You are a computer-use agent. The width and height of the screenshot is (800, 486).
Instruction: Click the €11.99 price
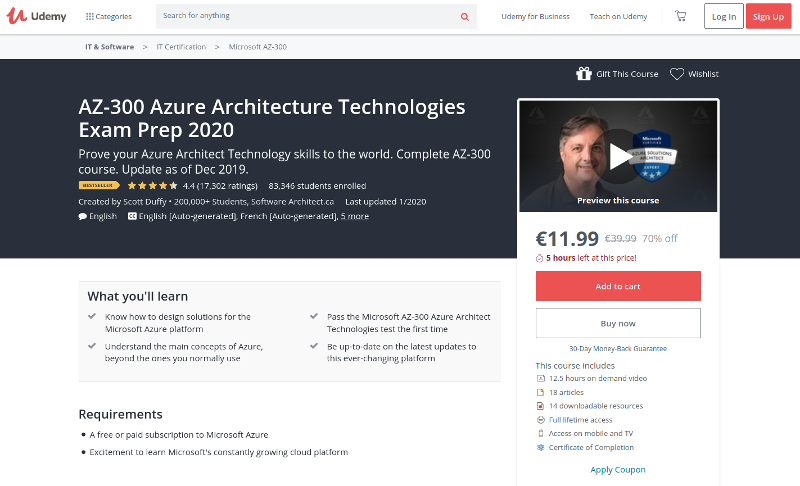click(x=567, y=238)
